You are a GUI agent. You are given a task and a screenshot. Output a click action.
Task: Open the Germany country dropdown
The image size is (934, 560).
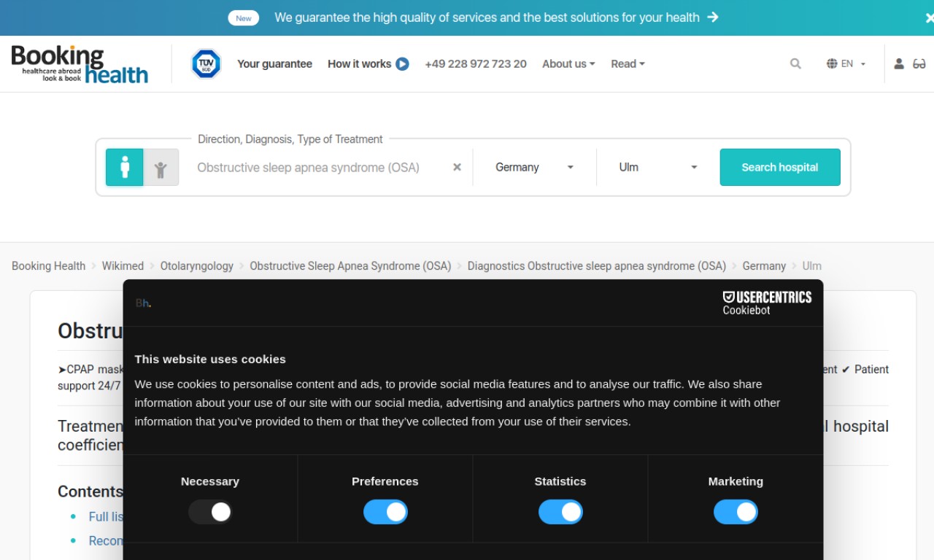tap(534, 167)
